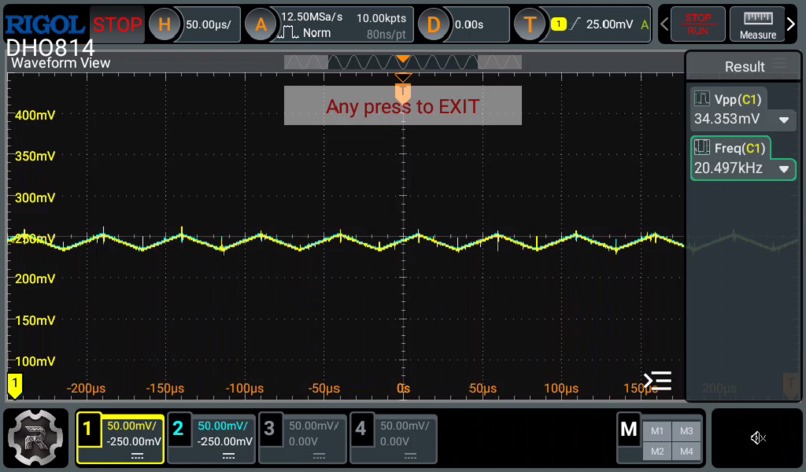This screenshot has height=472, width=806.
Task: Tap the rising edge trigger slope icon
Action: (575, 24)
